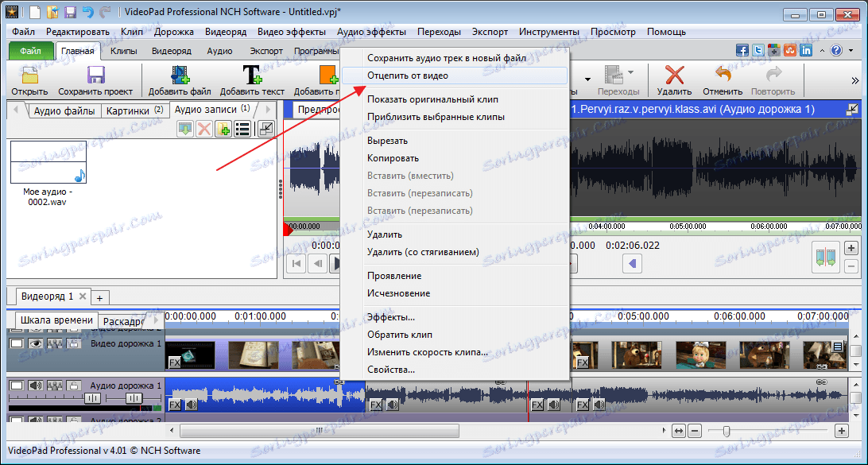Show next bin tabs with right arrow
This screenshot has height=465, width=868.
pyautogui.click(x=268, y=109)
